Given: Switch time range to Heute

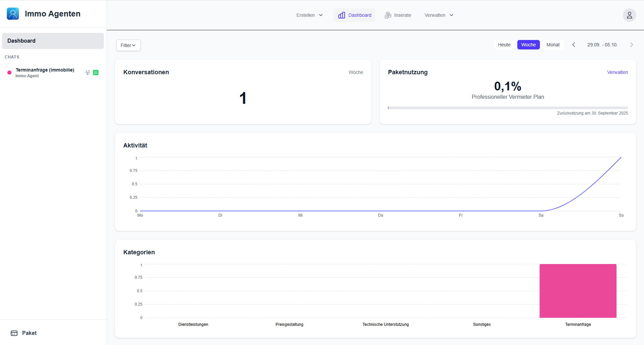Looking at the screenshot, I should coord(504,45).
